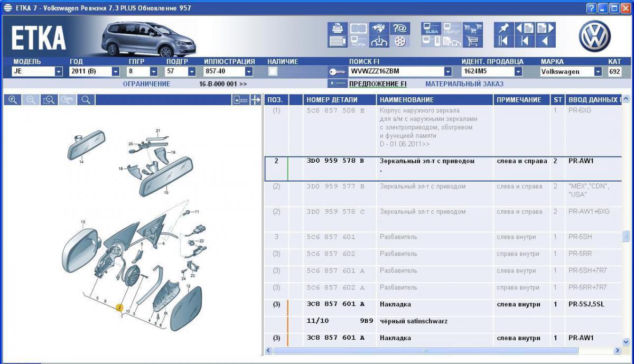Click callout 13 mirror housing in illustration

[83, 221]
